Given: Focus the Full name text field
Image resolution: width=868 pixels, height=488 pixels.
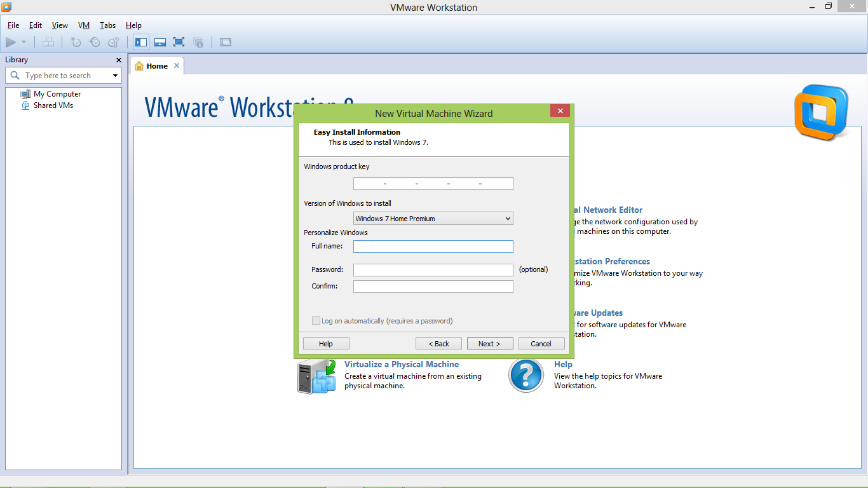Looking at the screenshot, I should coord(433,247).
